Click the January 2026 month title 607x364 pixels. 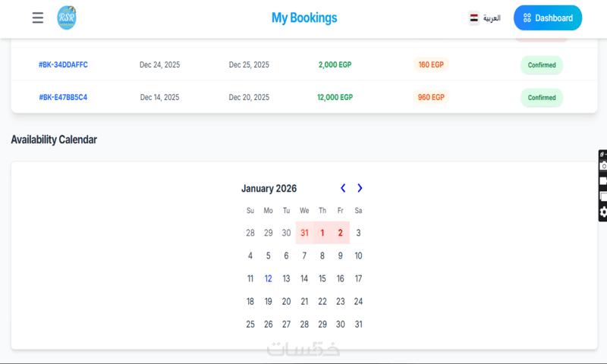click(269, 189)
